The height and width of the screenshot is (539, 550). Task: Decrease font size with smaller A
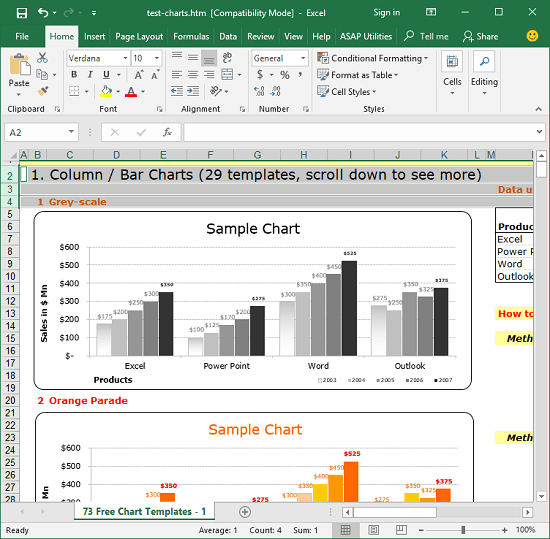155,75
